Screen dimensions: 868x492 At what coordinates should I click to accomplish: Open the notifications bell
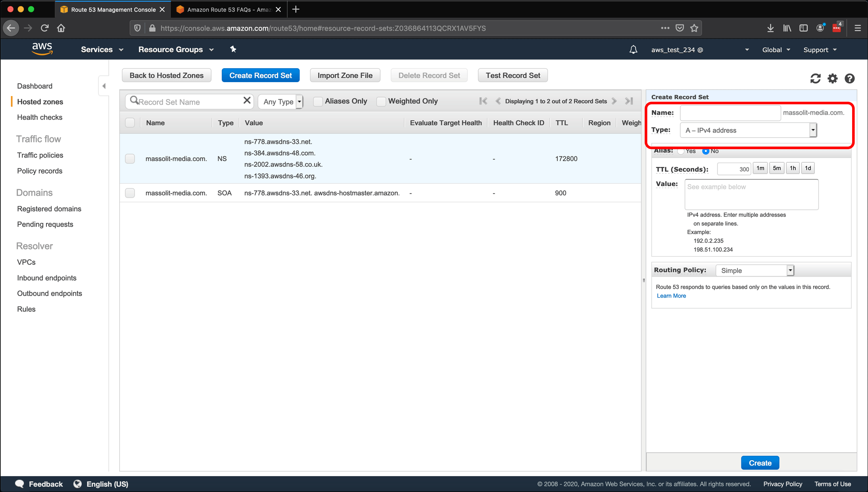[633, 50]
